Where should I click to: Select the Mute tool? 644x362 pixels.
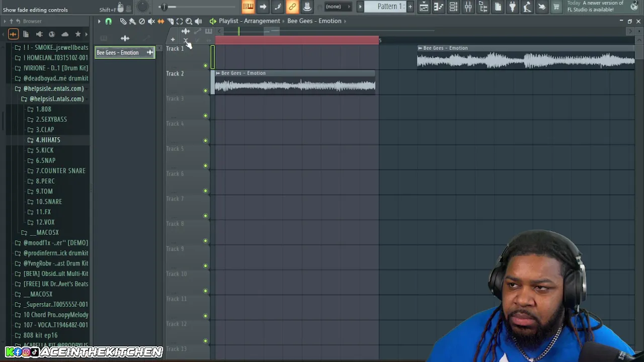(x=151, y=21)
